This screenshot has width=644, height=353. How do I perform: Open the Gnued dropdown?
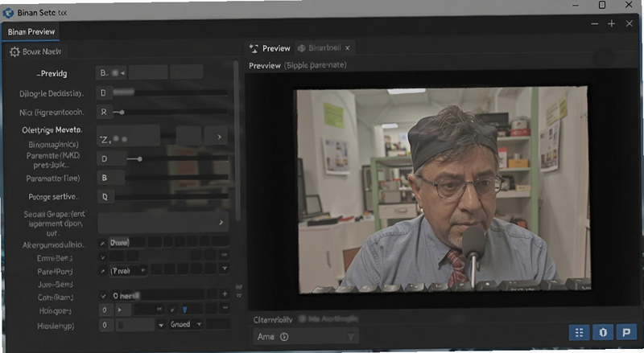pos(187,324)
